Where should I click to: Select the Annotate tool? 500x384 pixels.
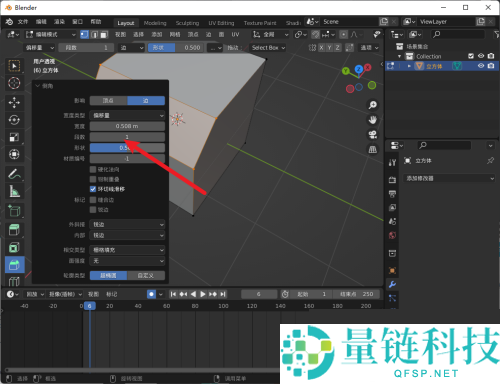pyautogui.click(x=14, y=174)
